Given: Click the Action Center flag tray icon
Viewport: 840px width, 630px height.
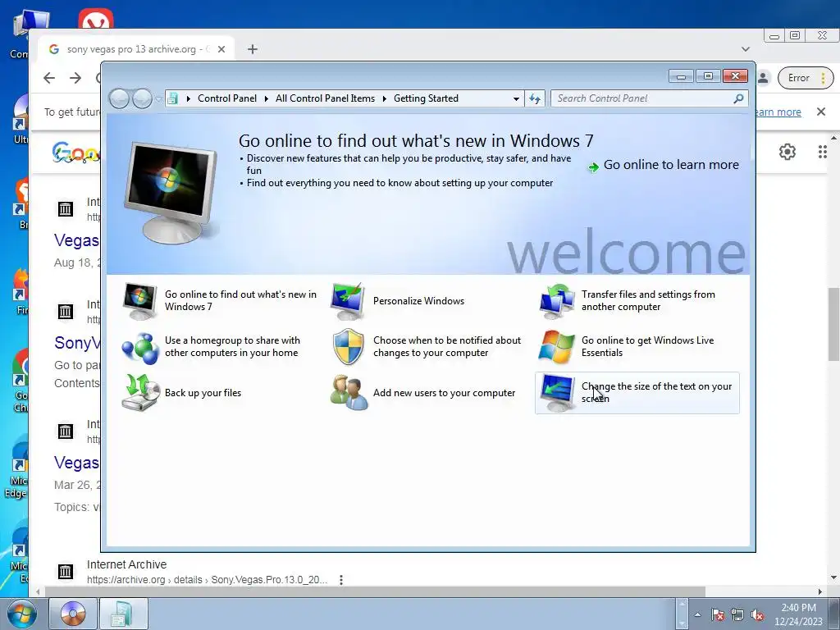Looking at the screenshot, I should coord(718,615).
